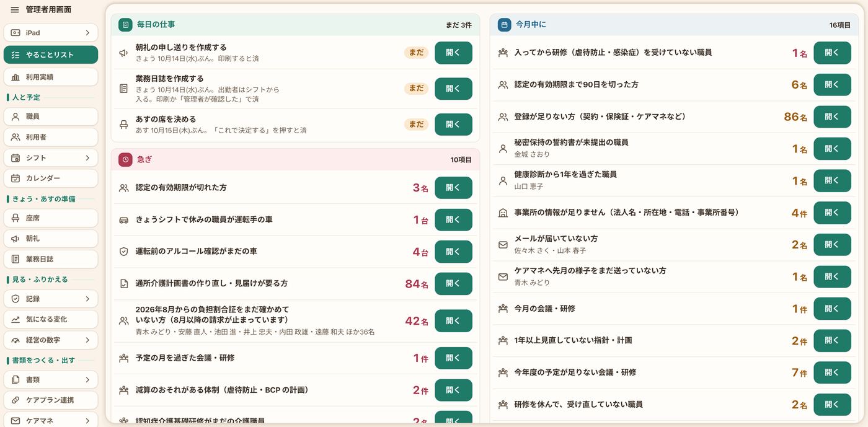Click the envelope icon beside メールが届いていない方
The image size is (868, 427).
pos(503,245)
